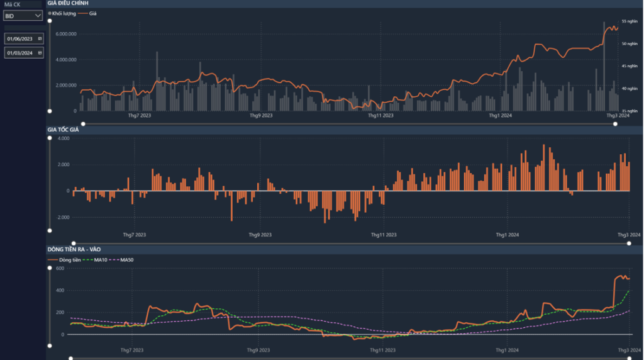This screenshot has height=360, width=644.
Task: Select the MA10 legend entry
Action: click(x=96, y=259)
